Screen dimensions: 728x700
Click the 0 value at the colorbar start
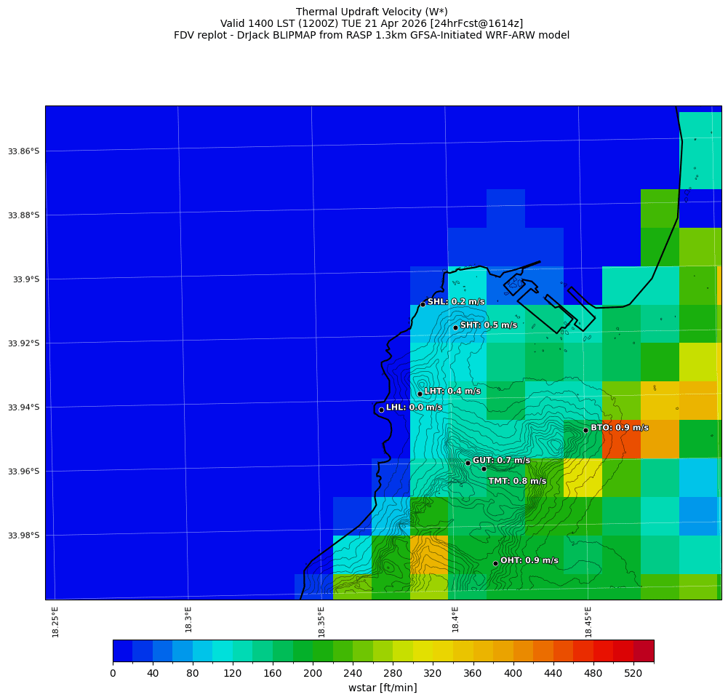(x=113, y=672)
